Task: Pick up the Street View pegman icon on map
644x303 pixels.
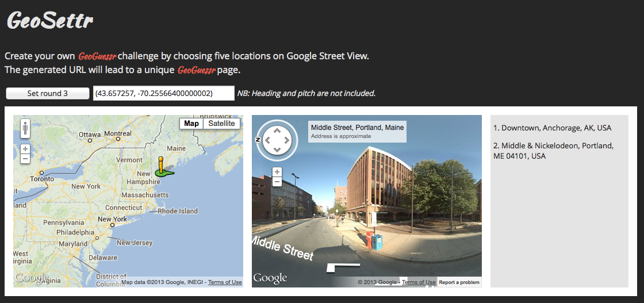Action: 25,129
